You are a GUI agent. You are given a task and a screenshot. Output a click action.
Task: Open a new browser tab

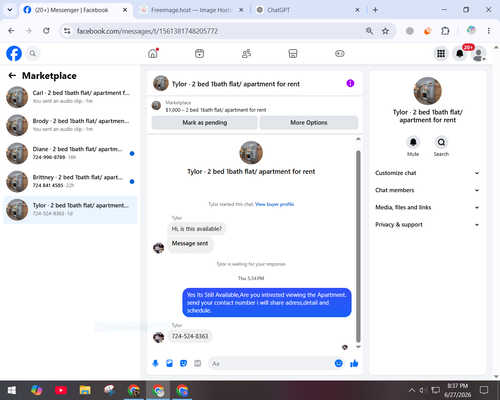pyautogui.click(x=375, y=10)
